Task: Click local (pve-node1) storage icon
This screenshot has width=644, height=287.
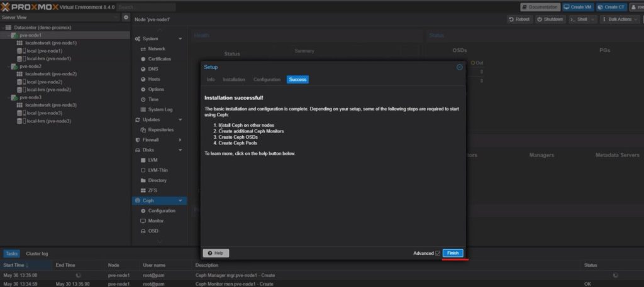Action: [21, 51]
